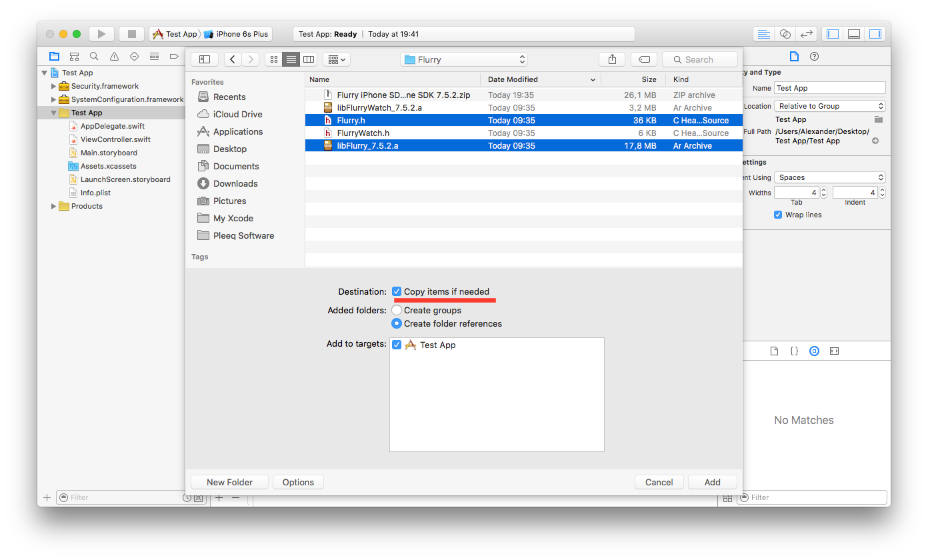Select Pleeq Software folder in sidebar
The width and height of the screenshot is (928, 560).
pos(243,235)
